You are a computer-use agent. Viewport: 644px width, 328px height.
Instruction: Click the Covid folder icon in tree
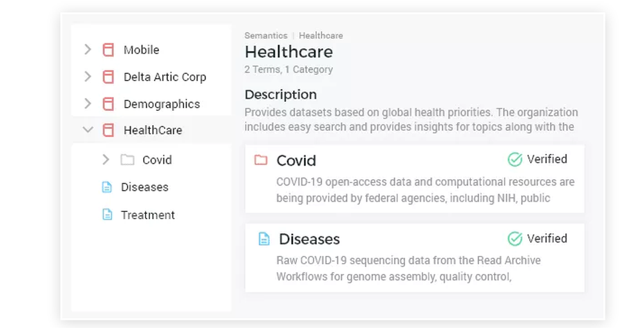click(x=128, y=159)
